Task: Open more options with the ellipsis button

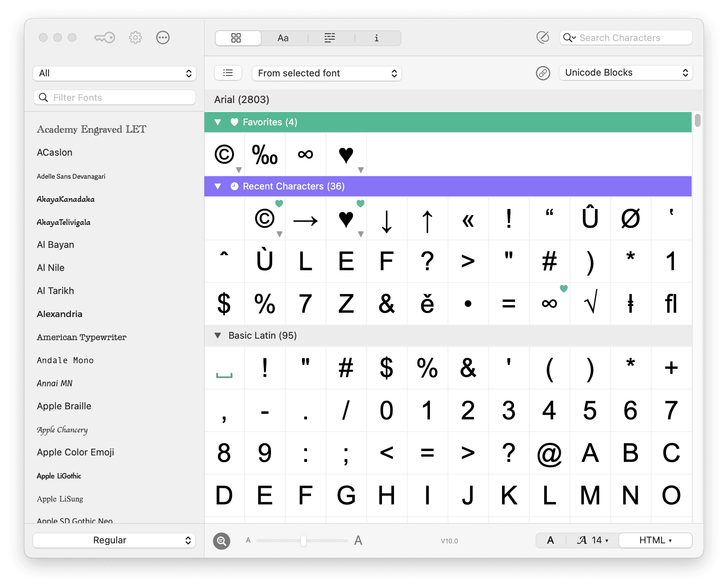Action: 163,37
